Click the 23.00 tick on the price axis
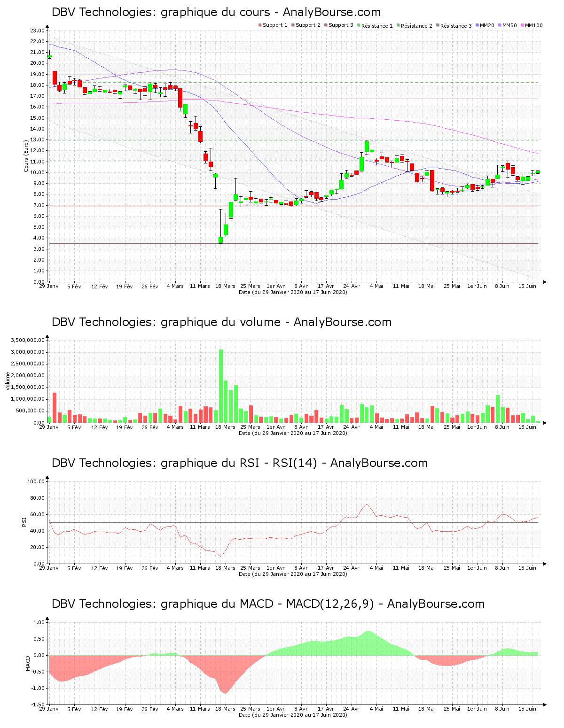The image size is (564, 728). point(37,31)
